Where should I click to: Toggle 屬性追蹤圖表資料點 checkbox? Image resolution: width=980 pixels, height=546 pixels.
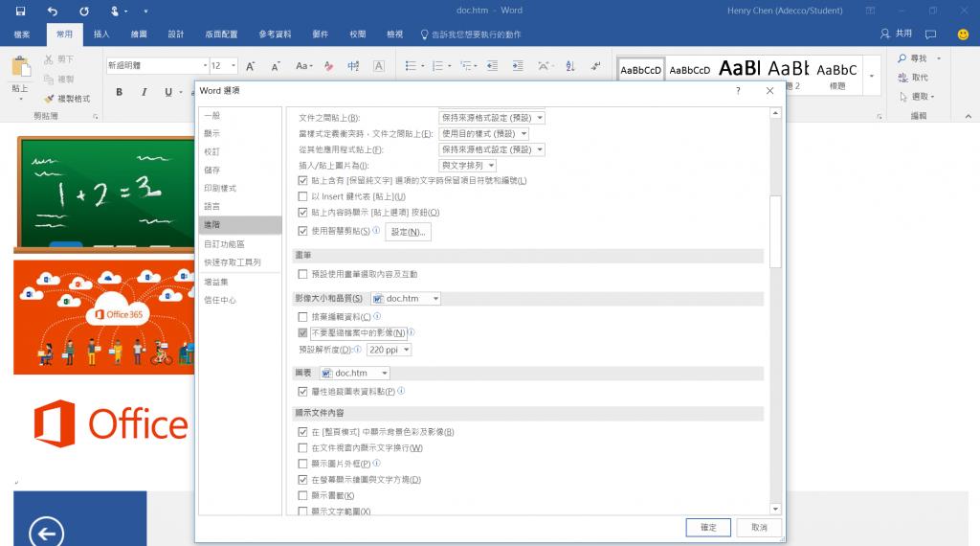tap(302, 392)
